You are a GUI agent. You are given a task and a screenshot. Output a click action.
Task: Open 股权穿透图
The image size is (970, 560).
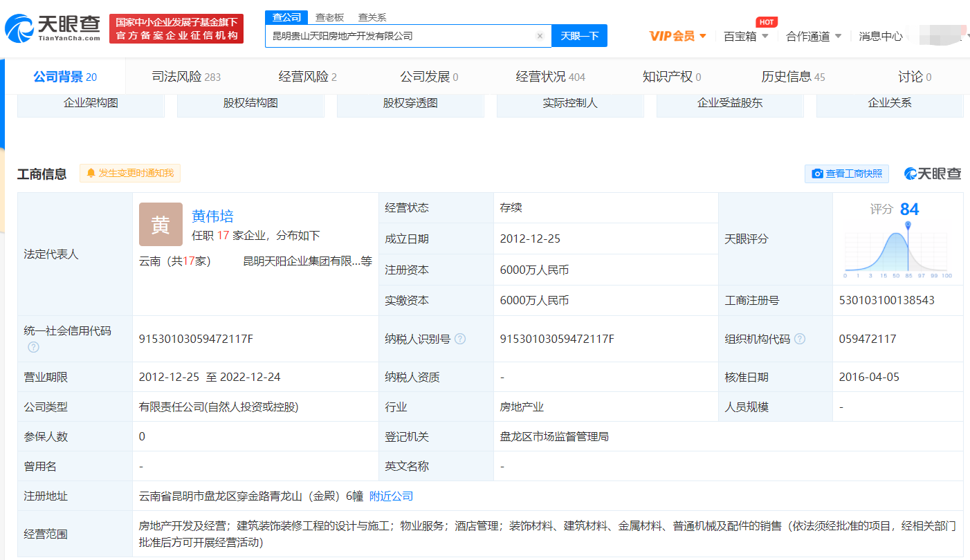(410, 104)
